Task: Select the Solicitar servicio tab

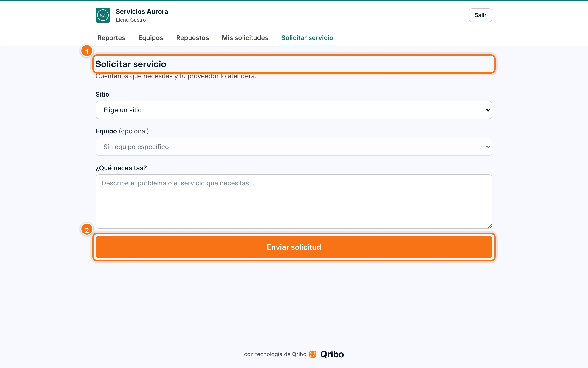Action: pyautogui.click(x=307, y=38)
